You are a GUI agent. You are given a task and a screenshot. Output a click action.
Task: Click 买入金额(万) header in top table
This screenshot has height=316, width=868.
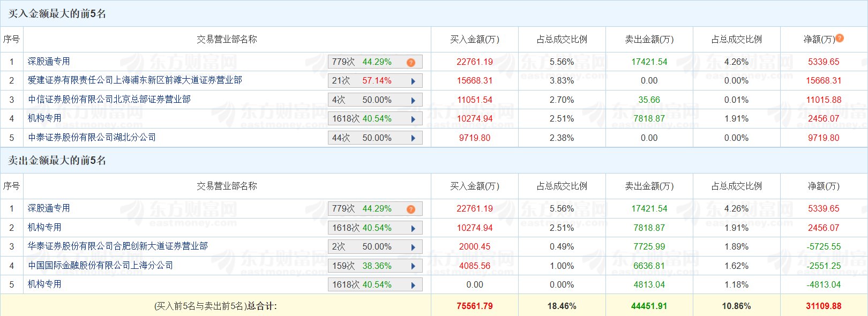click(474, 40)
